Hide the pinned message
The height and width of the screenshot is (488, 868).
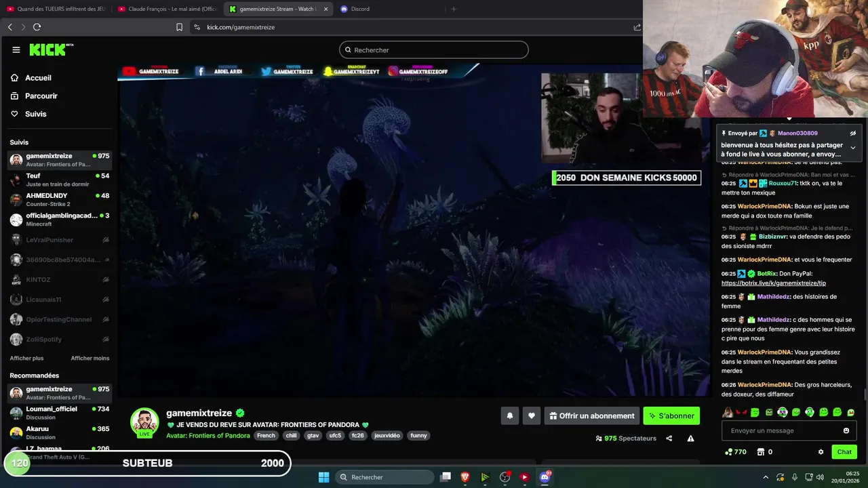pyautogui.click(x=853, y=134)
